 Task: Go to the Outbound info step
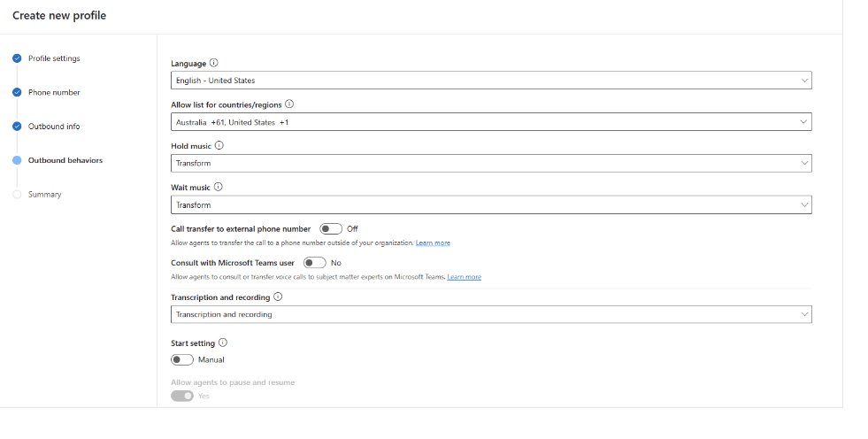click(x=54, y=127)
